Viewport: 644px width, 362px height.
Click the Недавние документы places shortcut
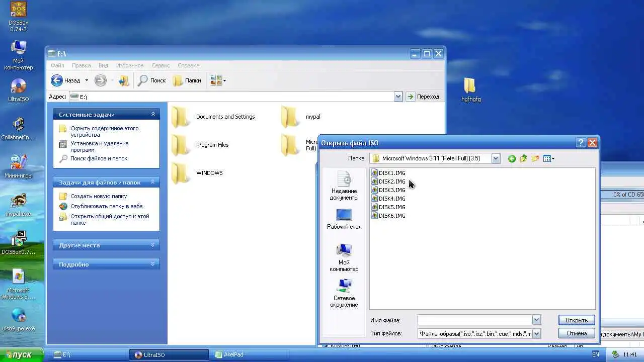(344, 186)
